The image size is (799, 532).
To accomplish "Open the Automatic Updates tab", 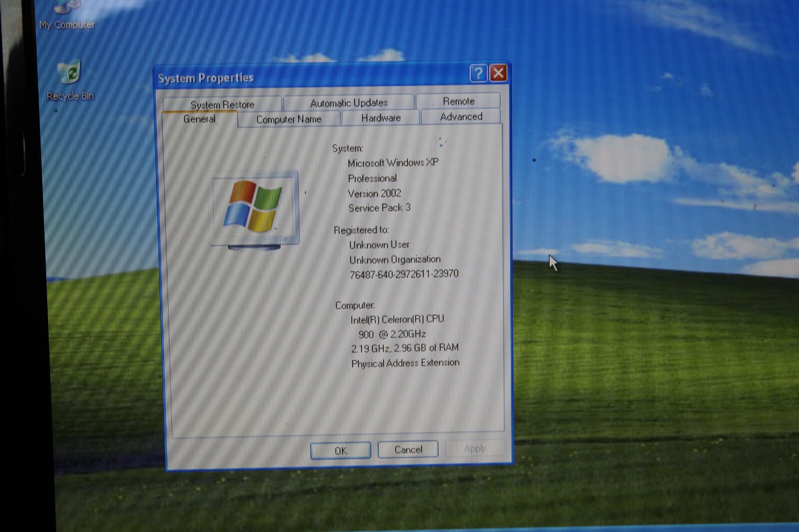I will (349, 103).
